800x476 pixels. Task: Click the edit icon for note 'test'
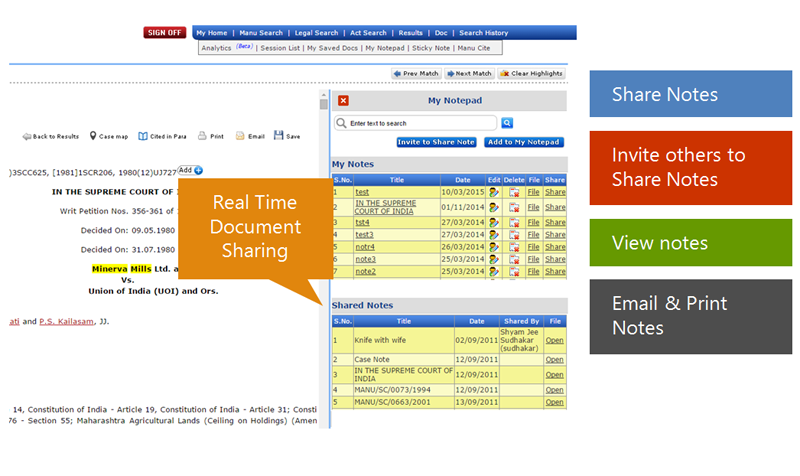tap(494, 192)
